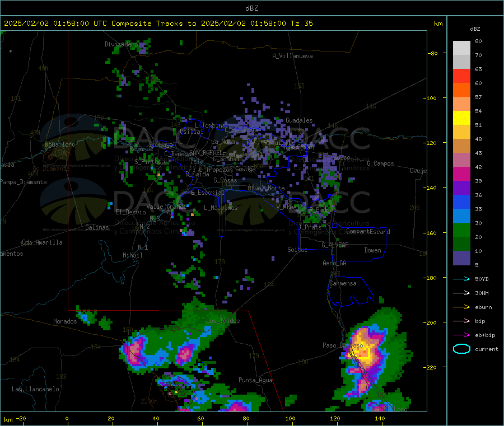Click the Lag.Llancanelo map label
Screen dimensions: 504x426
tap(35, 389)
